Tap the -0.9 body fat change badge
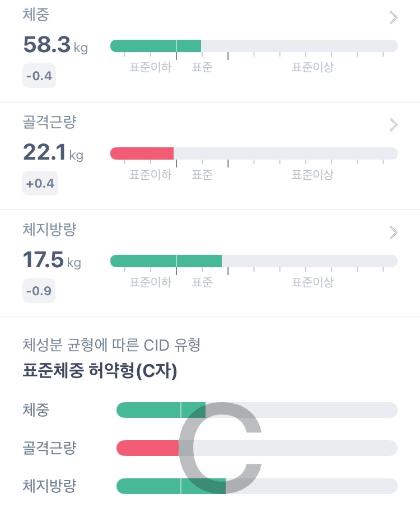This screenshot has width=420, height=508. click(39, 291)
